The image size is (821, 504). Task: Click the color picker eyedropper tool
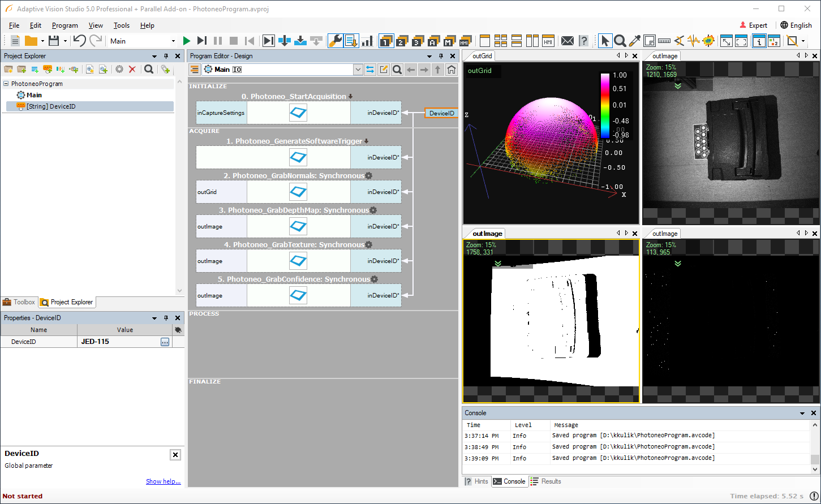click(x=635, y=41)
